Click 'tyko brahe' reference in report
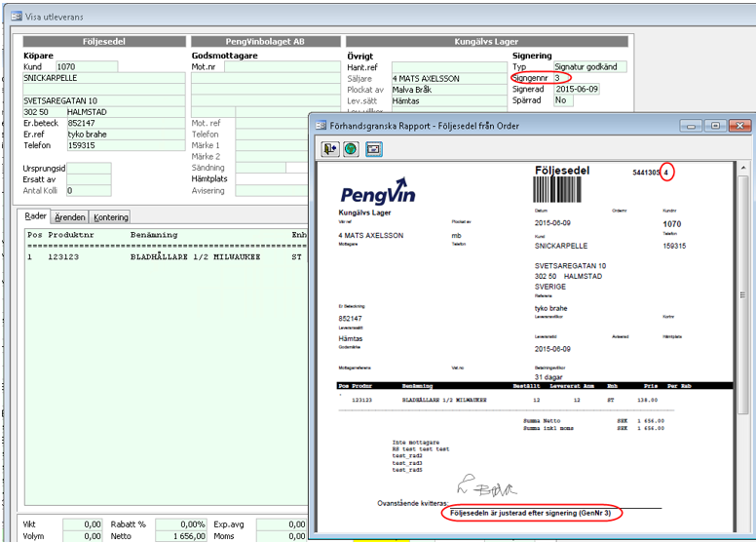Image resolution: width=756 pixels, height=543 pixels. [550, 308]
